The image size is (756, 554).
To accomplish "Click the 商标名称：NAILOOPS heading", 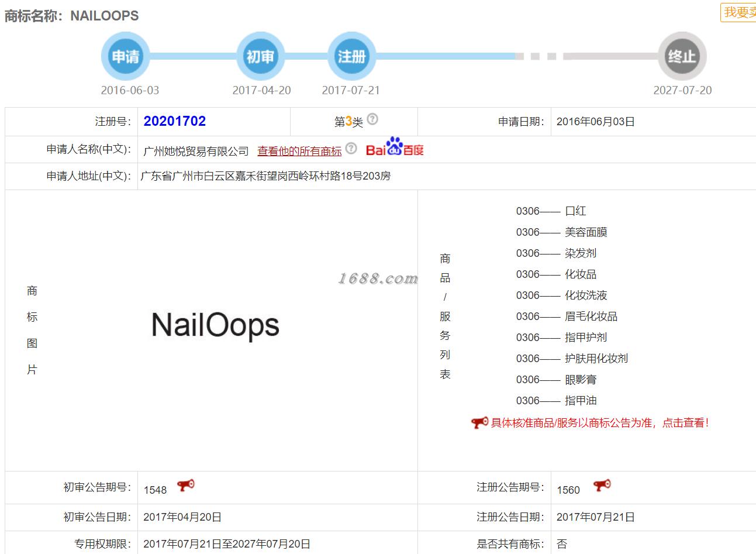I will pos(72,16).
